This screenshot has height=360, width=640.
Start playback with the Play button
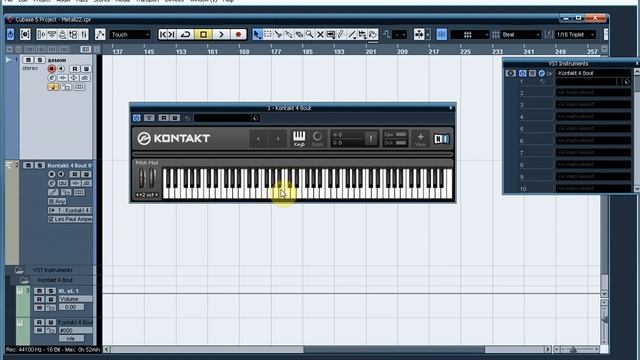coord(221,35)
